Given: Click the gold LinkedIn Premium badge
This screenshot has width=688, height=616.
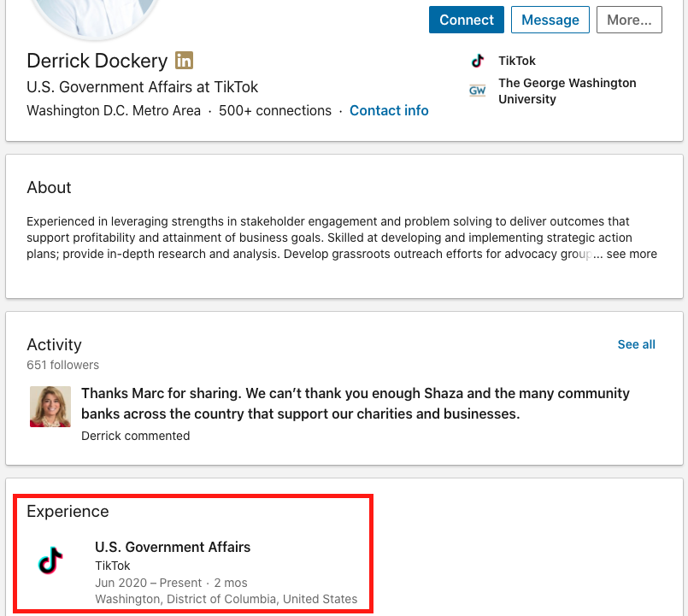Looking at the screenshot, I should [184, 61].
